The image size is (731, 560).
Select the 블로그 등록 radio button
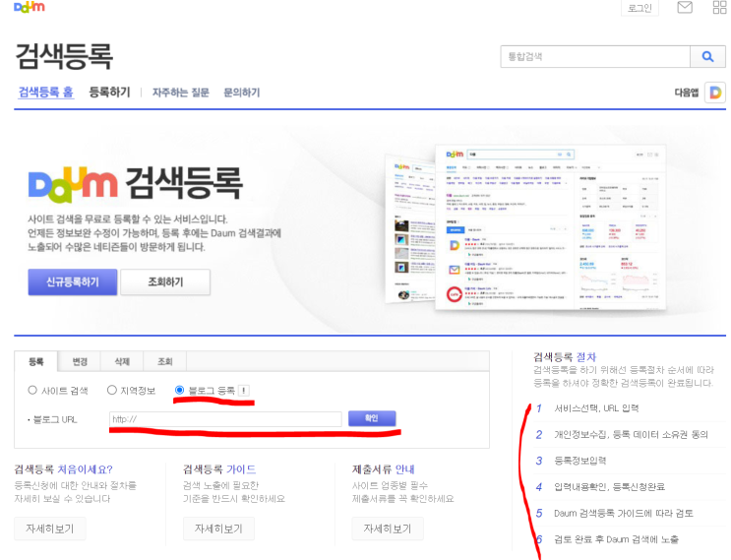[x=179, y=390]
